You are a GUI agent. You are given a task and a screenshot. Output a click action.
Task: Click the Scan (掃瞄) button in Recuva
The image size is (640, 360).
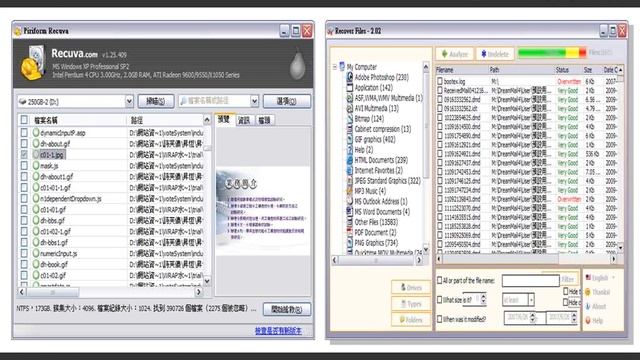pyautogui.click(x=156, y=101)
